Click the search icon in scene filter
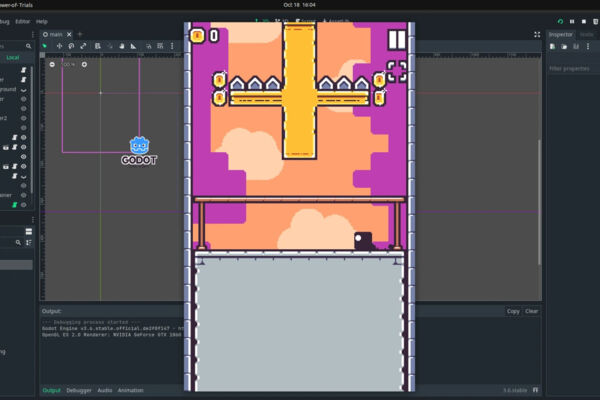This screenshot has height=400, width=600. [28, 46]
